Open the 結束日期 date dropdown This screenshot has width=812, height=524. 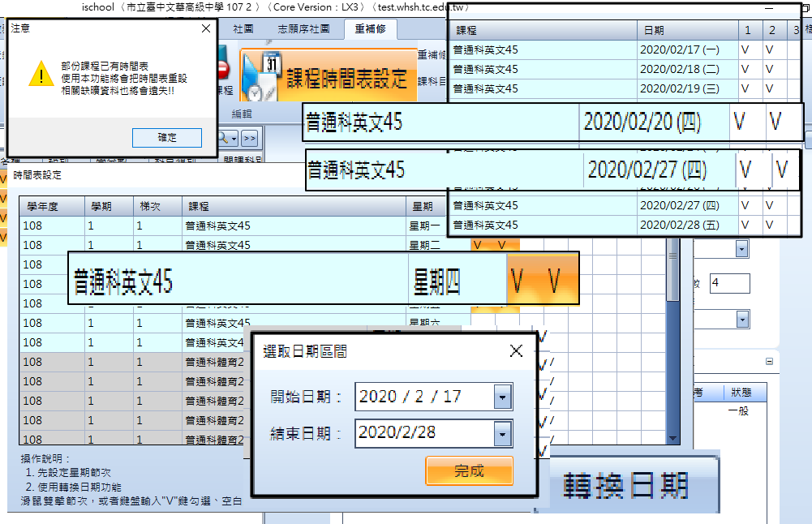coord(502,434)
